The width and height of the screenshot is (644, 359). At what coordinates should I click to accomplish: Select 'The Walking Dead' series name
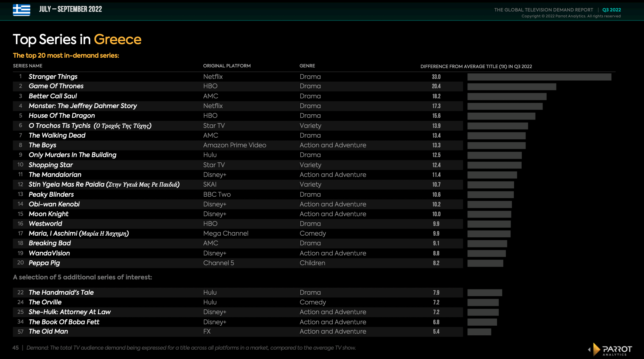pyautogui.click(x=57, y=135)
